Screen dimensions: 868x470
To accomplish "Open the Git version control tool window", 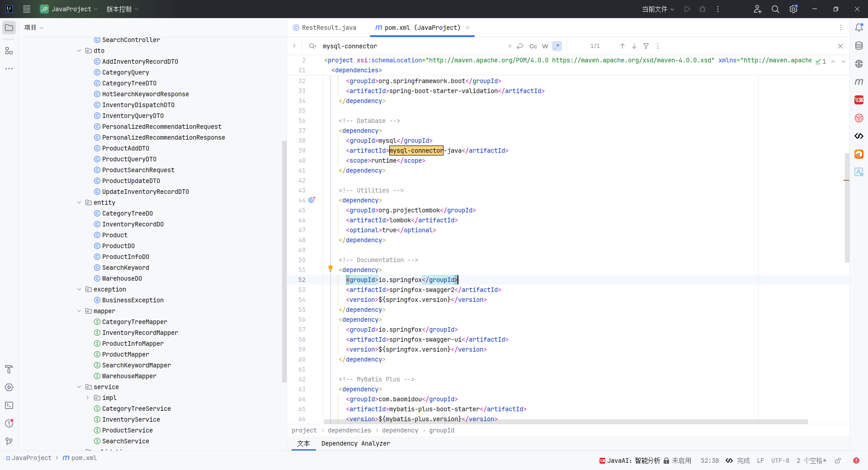I will [x=9, y=442].
